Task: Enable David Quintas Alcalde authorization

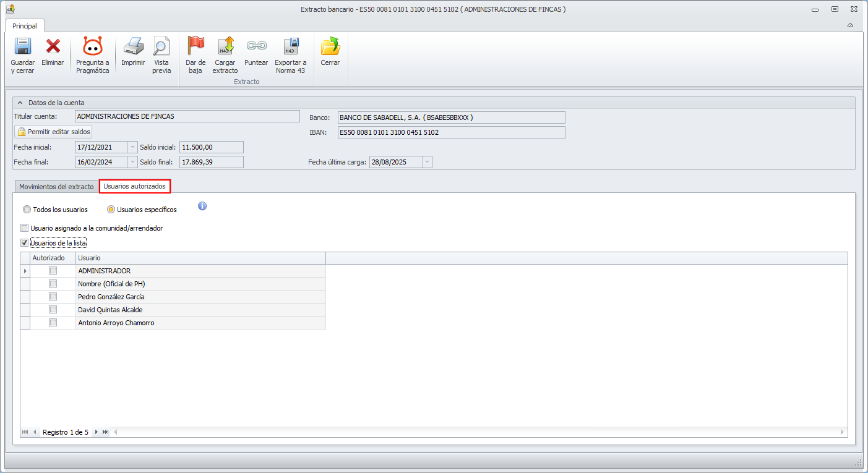Action: [53, 310]
